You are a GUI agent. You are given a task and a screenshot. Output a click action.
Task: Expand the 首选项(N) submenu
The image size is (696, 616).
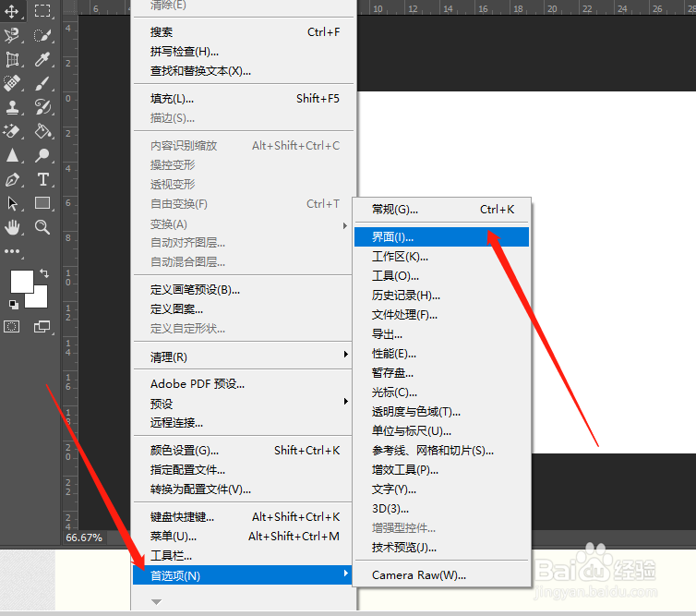(243, 575)
